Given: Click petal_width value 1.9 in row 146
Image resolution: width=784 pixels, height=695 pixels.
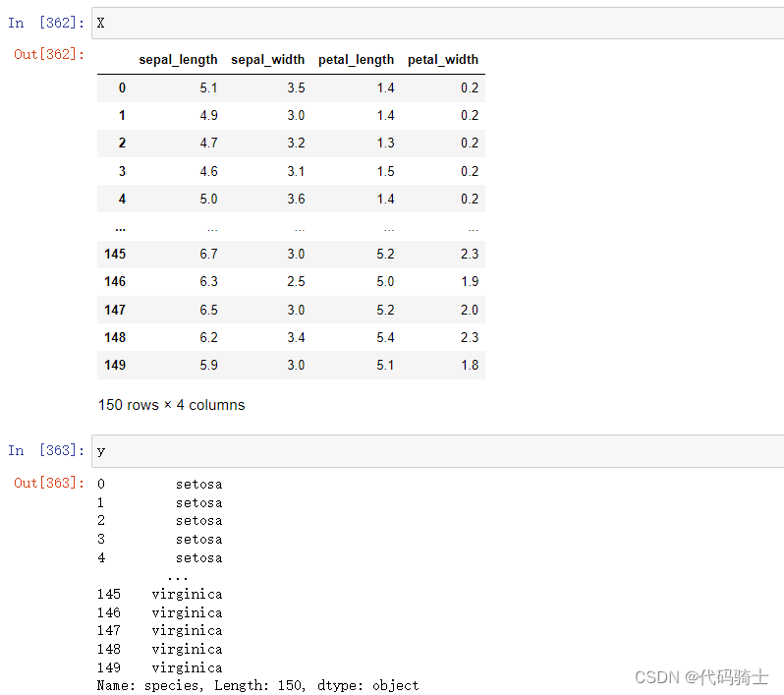Looking at the screenshot, I should tap(470, 282).
